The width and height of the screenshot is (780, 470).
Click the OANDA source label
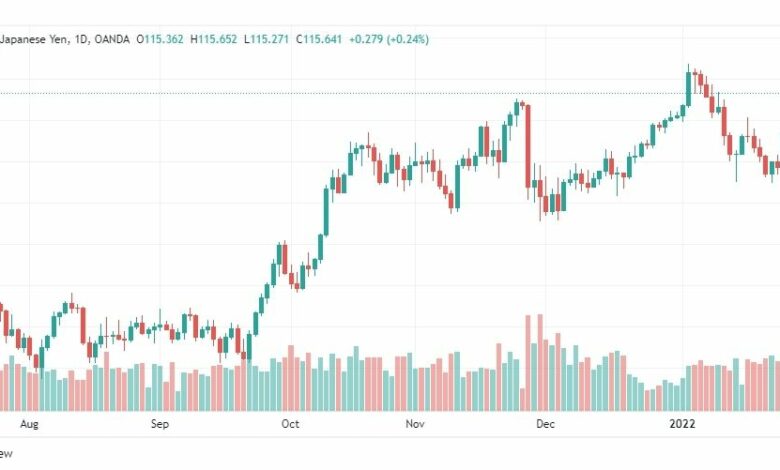coord(111,39)
